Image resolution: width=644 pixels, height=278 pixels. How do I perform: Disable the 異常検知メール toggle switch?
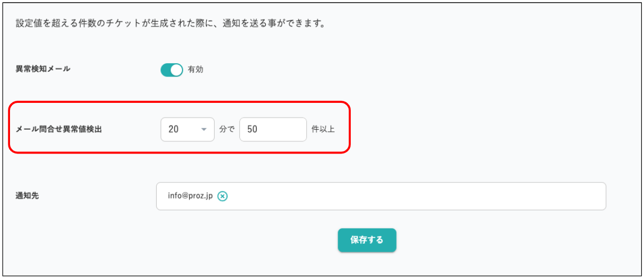pyautogui.click(x=171, y=70)
